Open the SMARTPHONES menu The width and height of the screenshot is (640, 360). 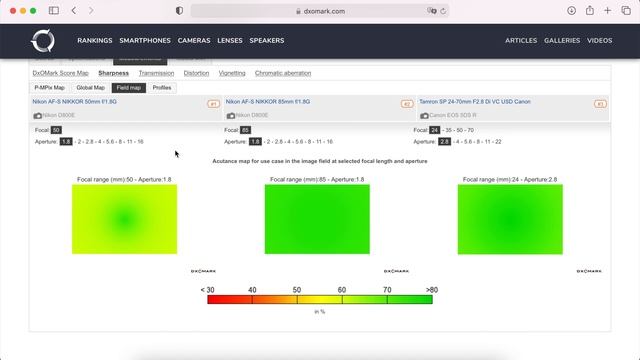pyautogui.click(x=145, y=40)
